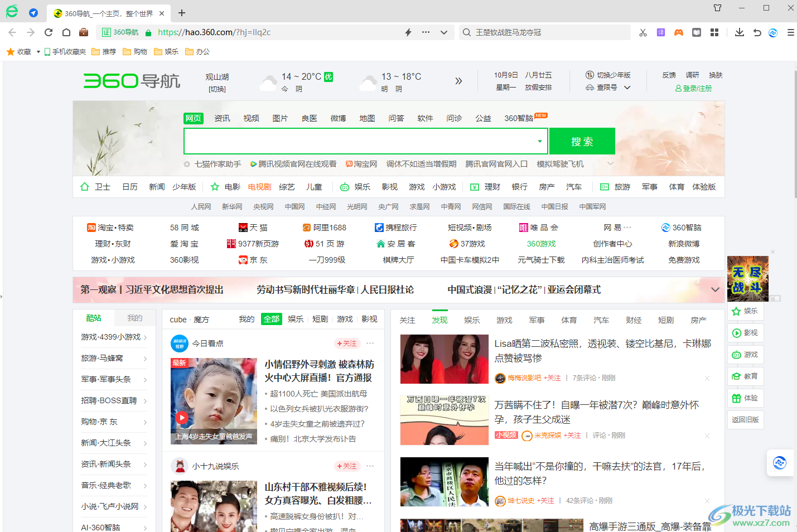Screen dimensions: 797x532
Task: Open 登录/注册 link
Action: 694,88
